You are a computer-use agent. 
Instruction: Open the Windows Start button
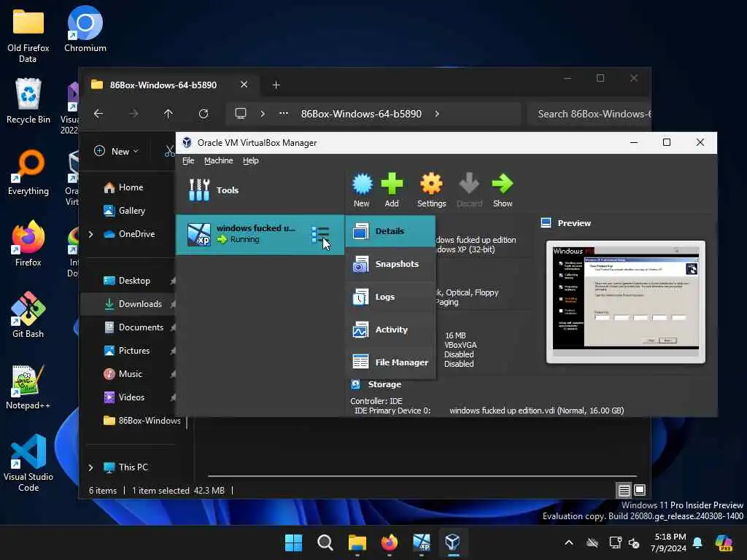293,542
